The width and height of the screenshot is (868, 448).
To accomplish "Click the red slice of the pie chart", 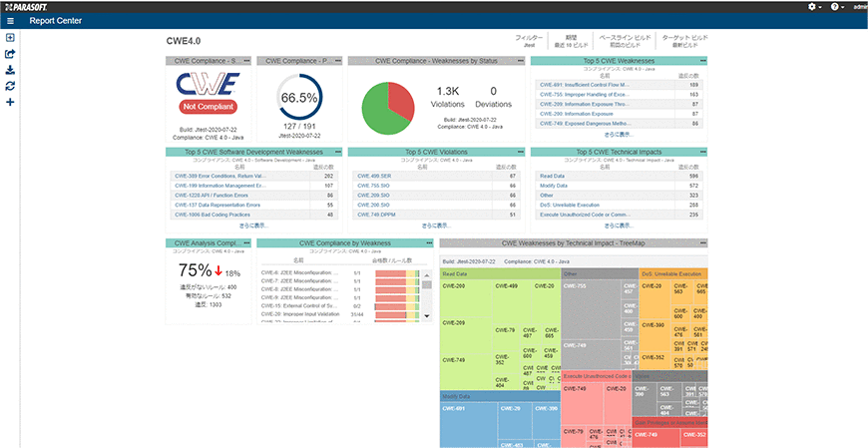I will tap(401, 100).
